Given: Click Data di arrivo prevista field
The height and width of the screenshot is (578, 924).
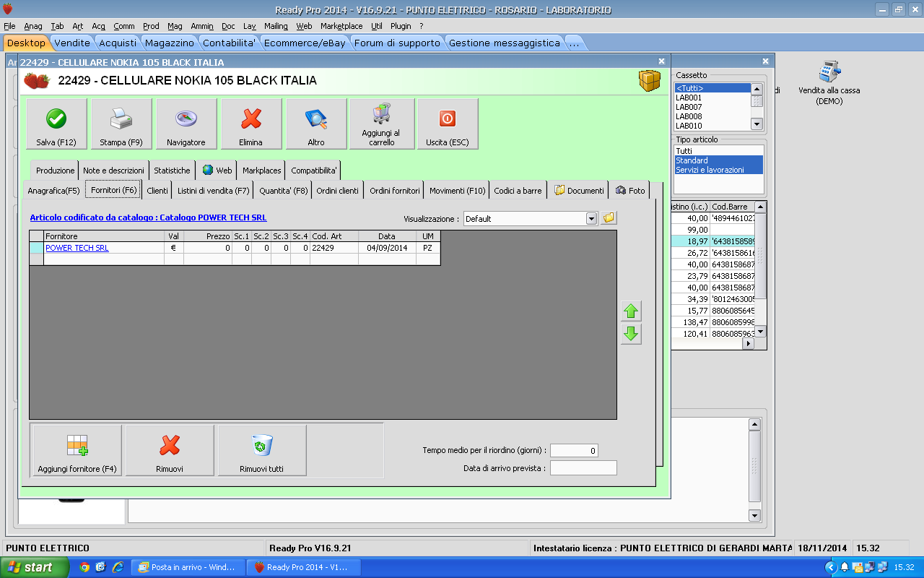Looking at the screenshot, I should (x=583, y=468).
